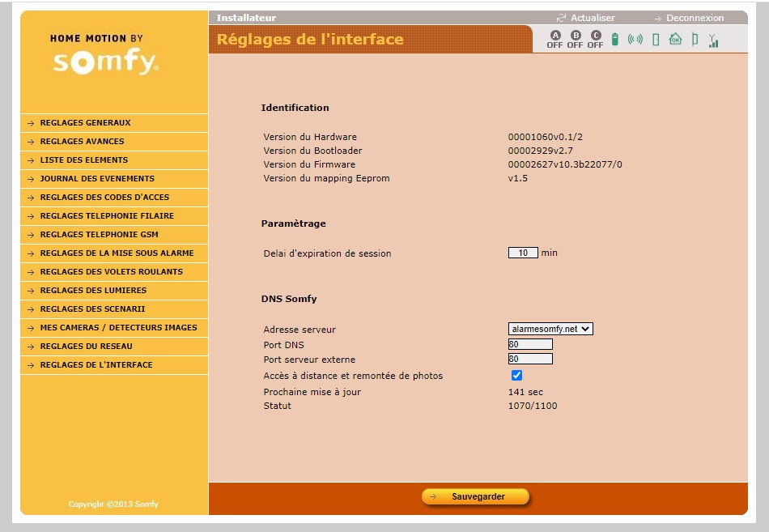Image resolution: width=769 pixels, height=532 pixels.
Task: Click the zone B OFF status icon
Action: [576, 39]
